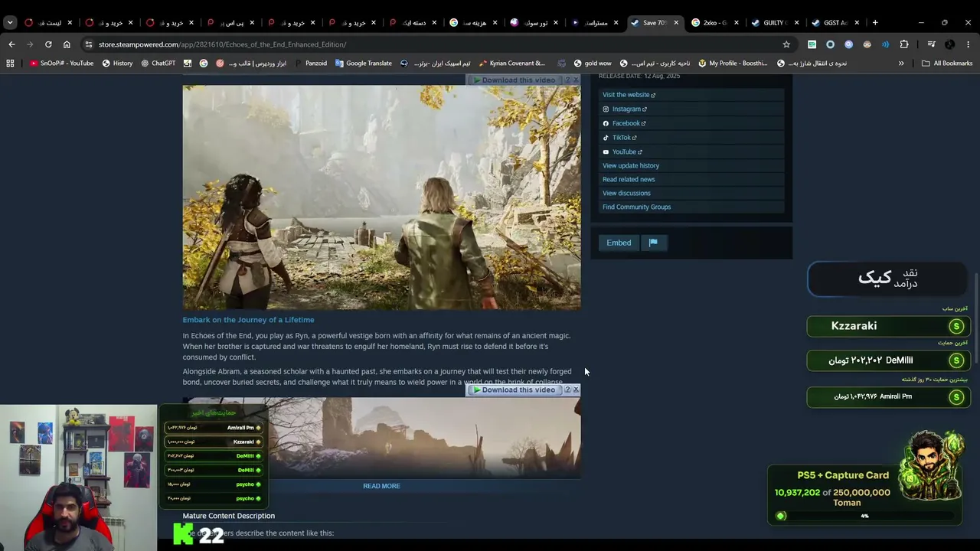The image size is (980, 551).
Task: Open the browser profile avatar
Action: 949,44
